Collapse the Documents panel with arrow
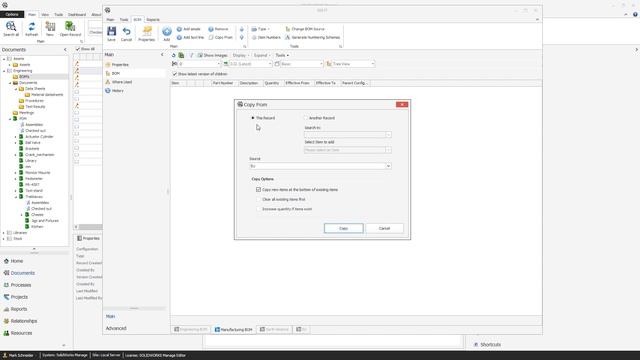The width and height of the screenshot is (640, 360). (x=65, y=50)
